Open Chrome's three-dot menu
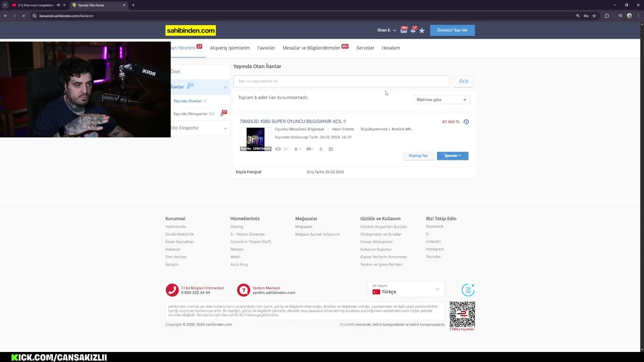This screenshot has width=644, height=362. tap(638, 16)
